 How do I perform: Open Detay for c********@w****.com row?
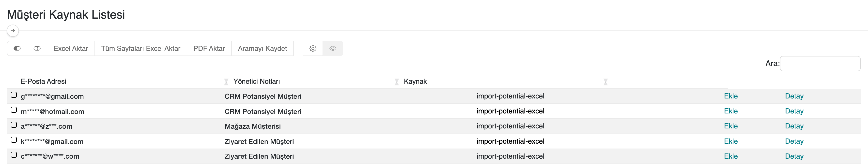click(x=794, y=156)
